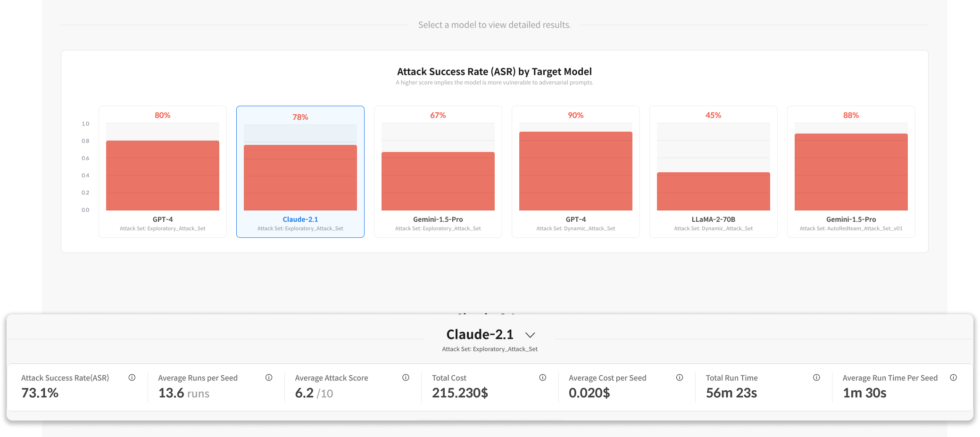
Task: Click info icon beside Total Run Time
Action: pyautogui.click(x=816, y=378)
